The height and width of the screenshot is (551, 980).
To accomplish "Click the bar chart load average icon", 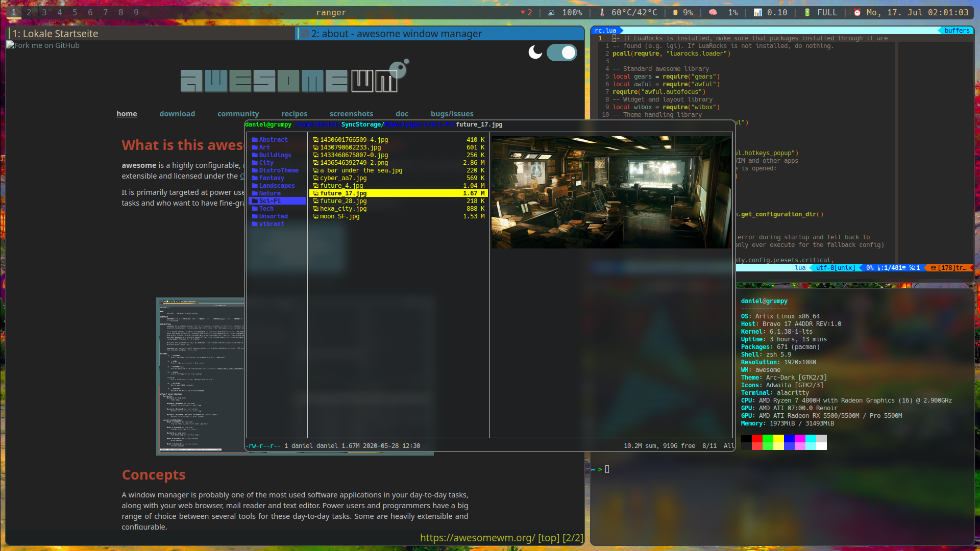I will click(x=757, y=13).
